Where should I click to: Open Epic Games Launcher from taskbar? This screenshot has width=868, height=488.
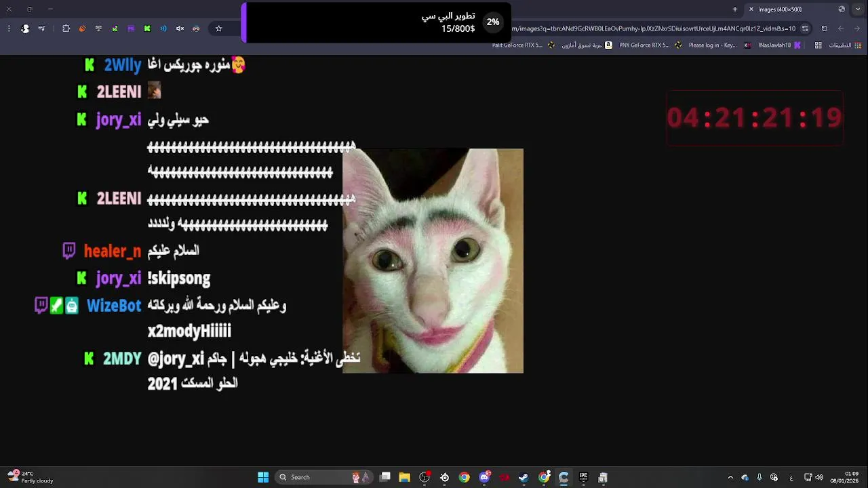(583, 477)
